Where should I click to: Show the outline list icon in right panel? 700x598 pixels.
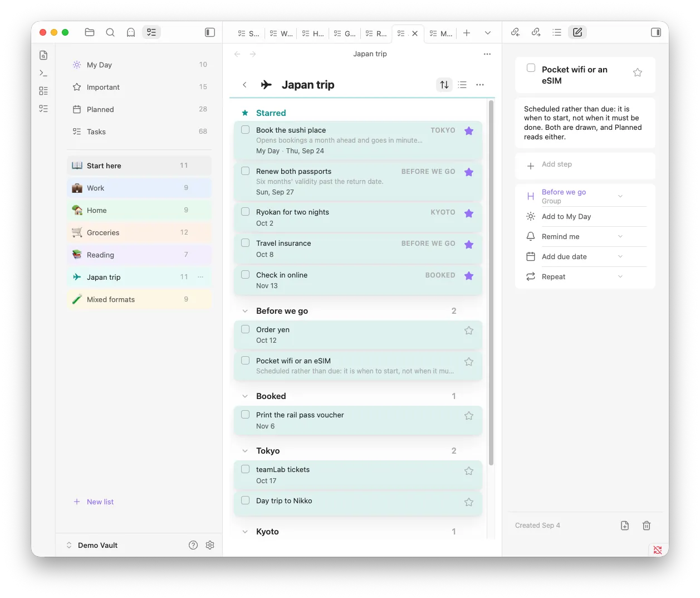(557, 32)
